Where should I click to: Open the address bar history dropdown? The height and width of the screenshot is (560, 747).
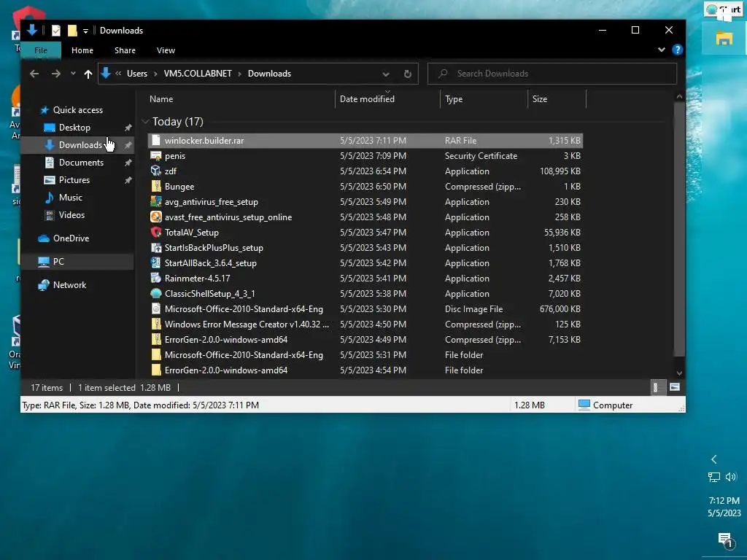(x=386, y=74)
